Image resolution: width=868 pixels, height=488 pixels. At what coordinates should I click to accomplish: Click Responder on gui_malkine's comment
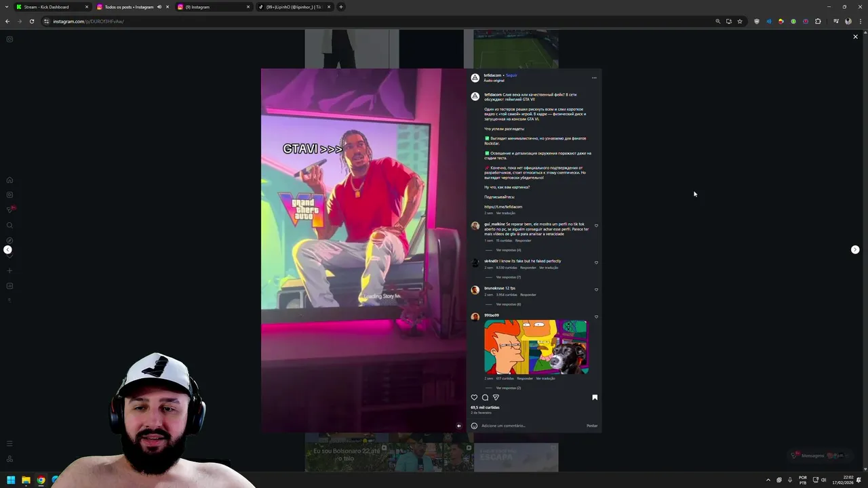[524, 241]
